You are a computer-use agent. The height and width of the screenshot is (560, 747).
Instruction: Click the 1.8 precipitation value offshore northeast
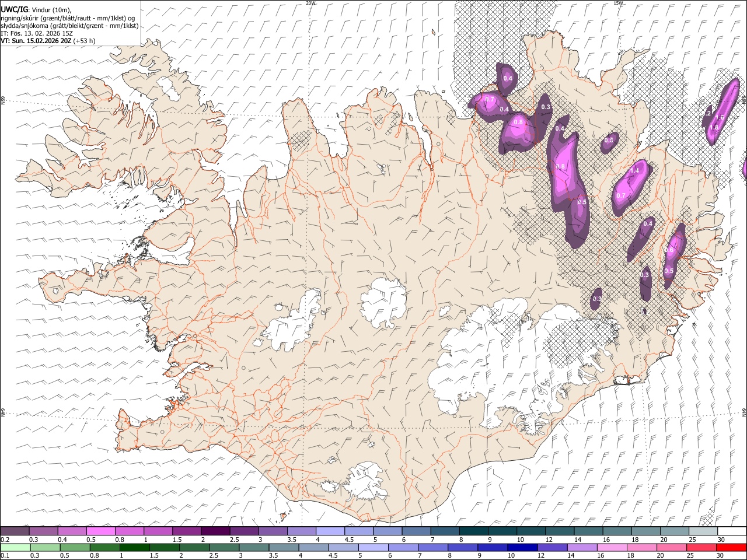(x=713, y=127)
